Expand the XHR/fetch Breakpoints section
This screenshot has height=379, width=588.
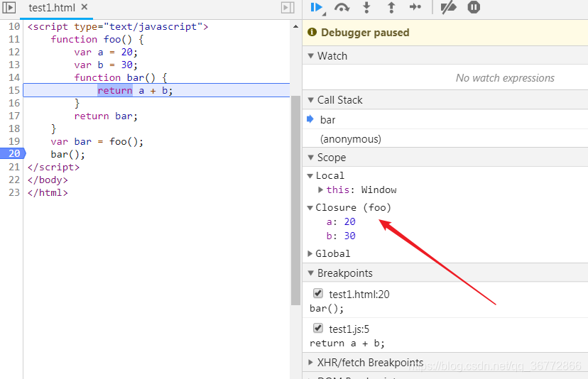click(x=310, y=363)
